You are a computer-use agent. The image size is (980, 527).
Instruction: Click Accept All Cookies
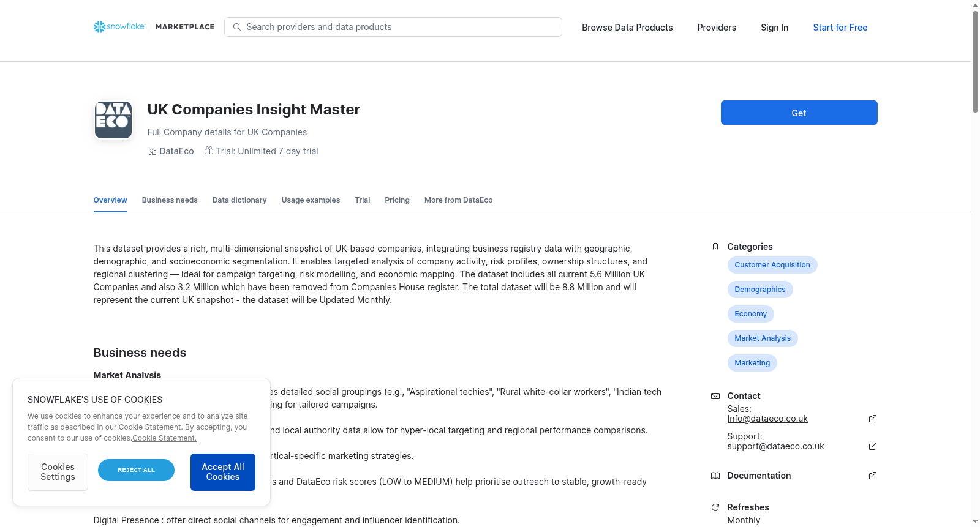pos(223,472)
